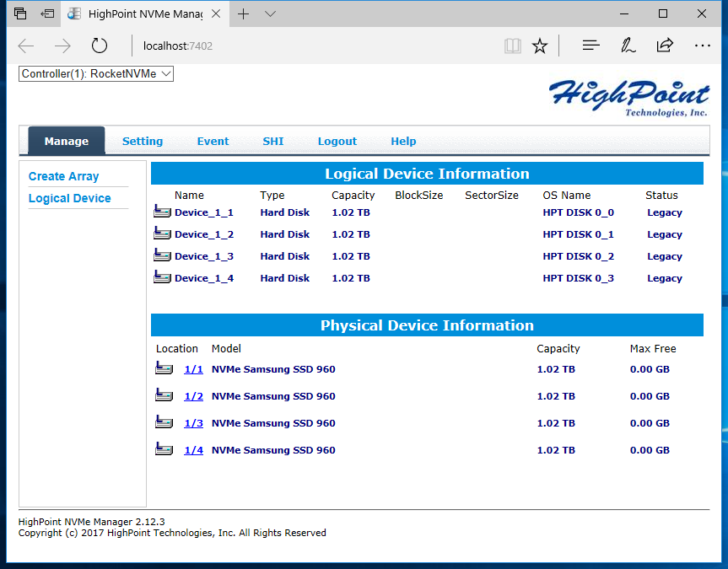Click Create Array link
This screenshot has width=728, height=569.
[63, 176]
